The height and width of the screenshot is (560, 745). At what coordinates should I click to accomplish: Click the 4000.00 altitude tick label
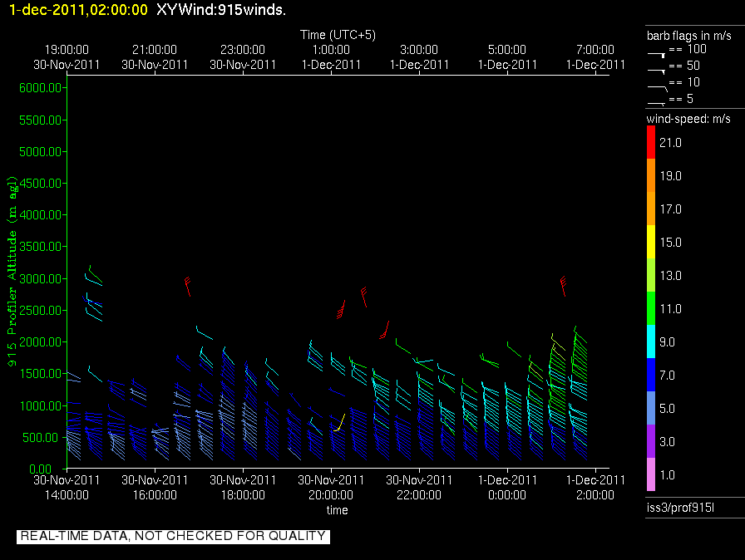pos(41,215)
